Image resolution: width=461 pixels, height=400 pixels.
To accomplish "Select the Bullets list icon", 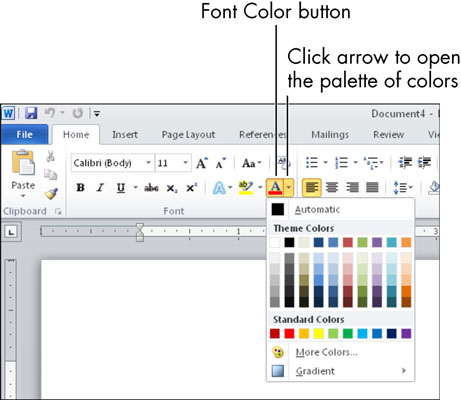I will 312,163.
